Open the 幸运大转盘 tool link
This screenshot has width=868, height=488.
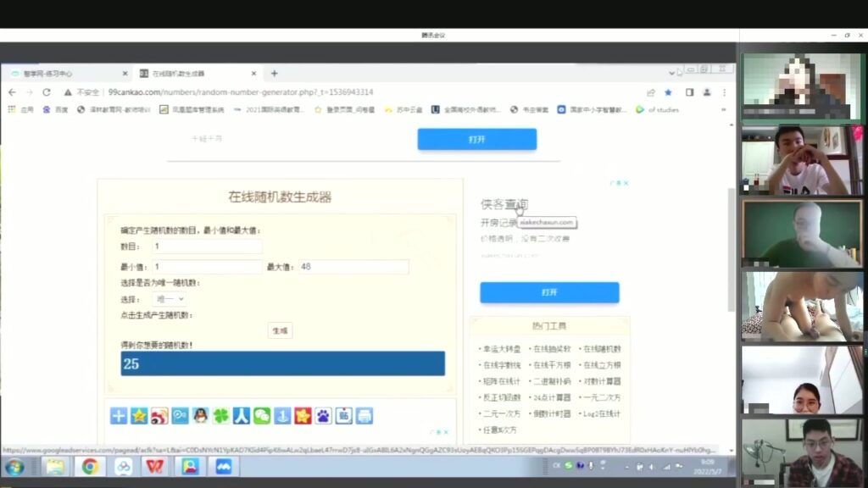pyautogui.click(x=502, y=349)
